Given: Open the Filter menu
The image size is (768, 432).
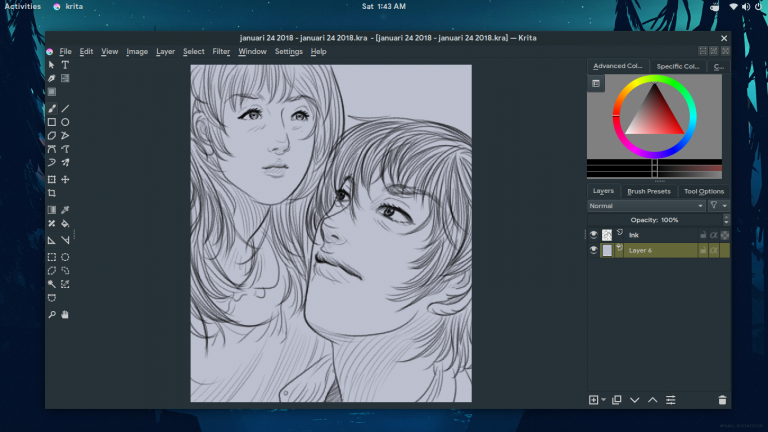Looking at the screenshot, I should (221, 52).
